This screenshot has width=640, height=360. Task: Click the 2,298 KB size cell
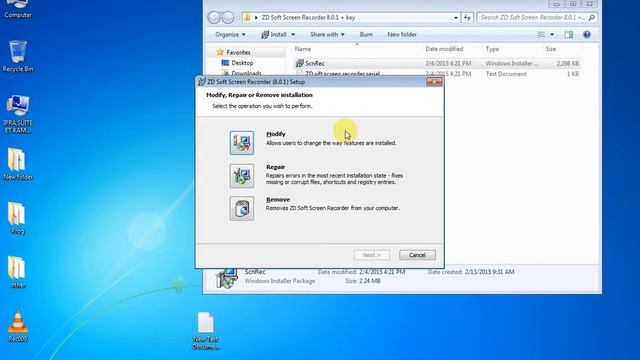click(x=567, y=63)
